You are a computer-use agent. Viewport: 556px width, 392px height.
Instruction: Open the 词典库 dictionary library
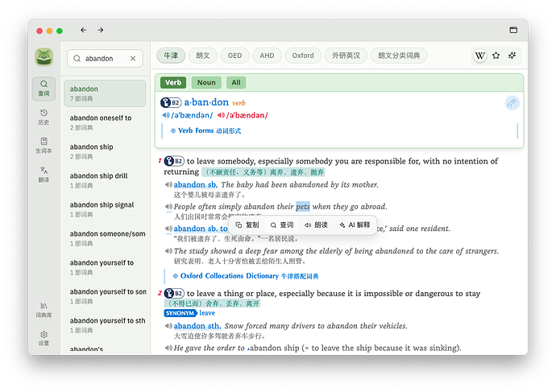[44, 310]
